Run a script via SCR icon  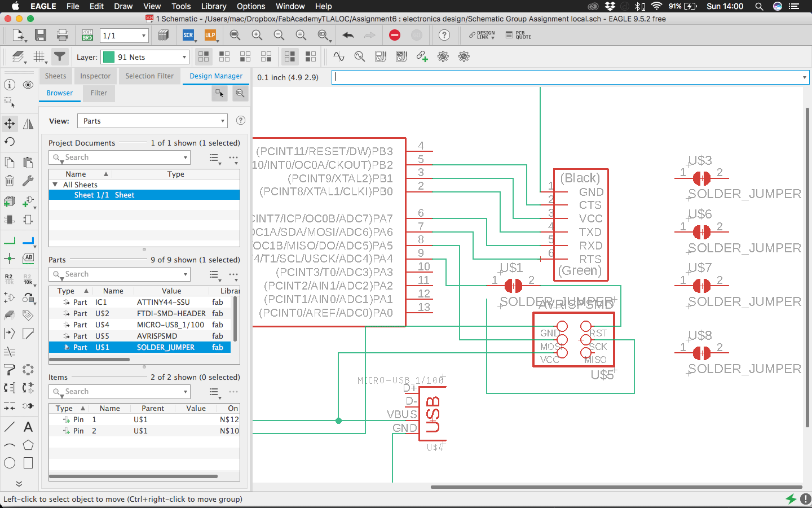(x=188, y=36)
